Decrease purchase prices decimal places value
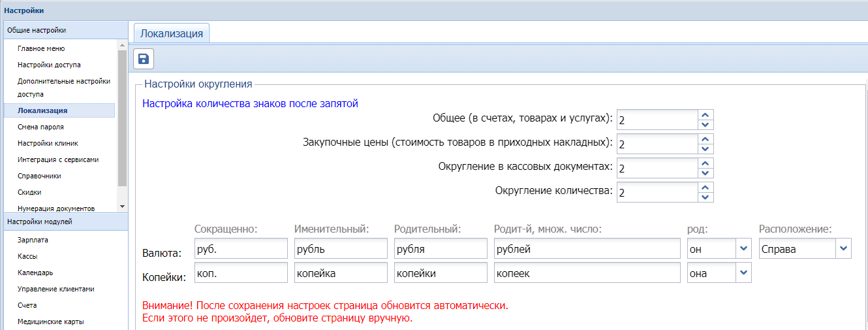The image size is (868, 330). point(705,149)
